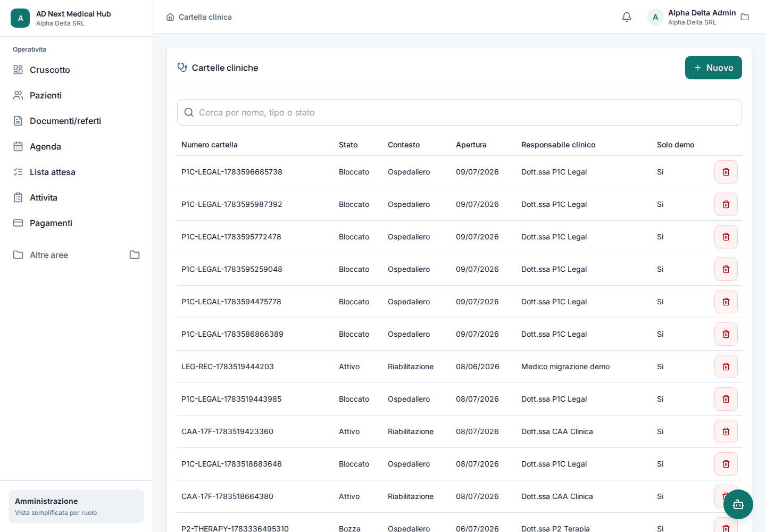Screen dimensions: 766x532
Task: Focus the Cerca per nome search field
Action: (x=460, y=112)
